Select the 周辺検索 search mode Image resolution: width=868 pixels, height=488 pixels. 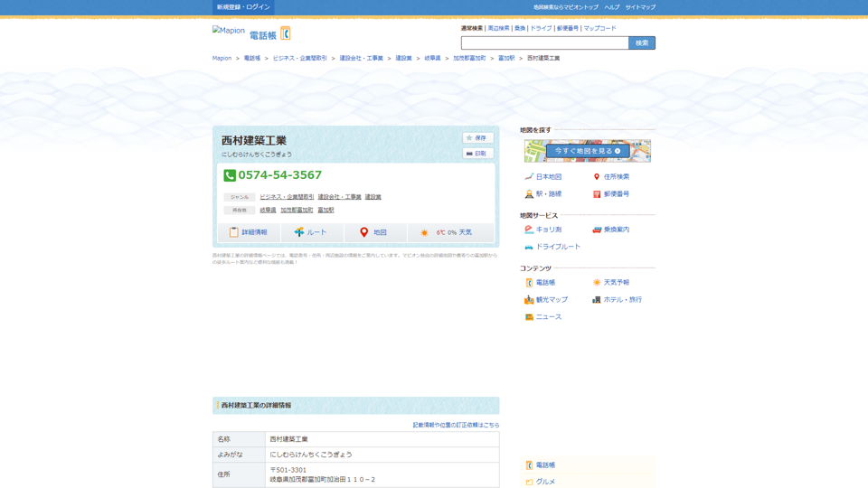click(498, 28)
